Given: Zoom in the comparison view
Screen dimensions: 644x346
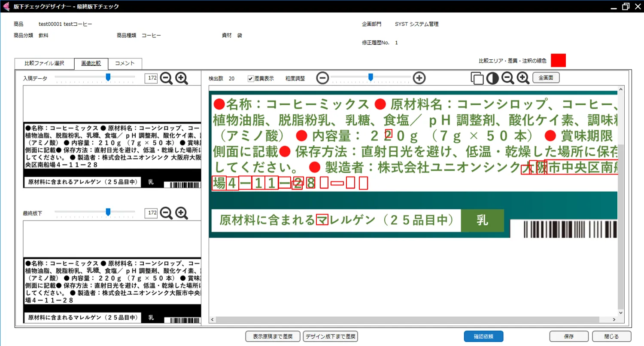Looking at the screenshot, I should [523, 78].
